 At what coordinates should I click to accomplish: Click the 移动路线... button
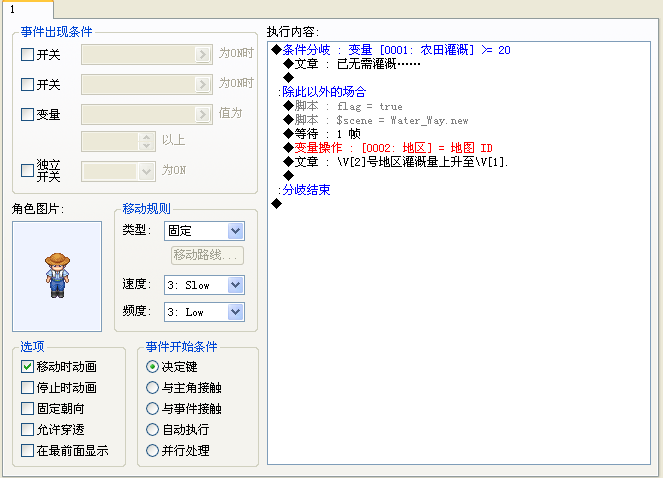coord(207,255)
